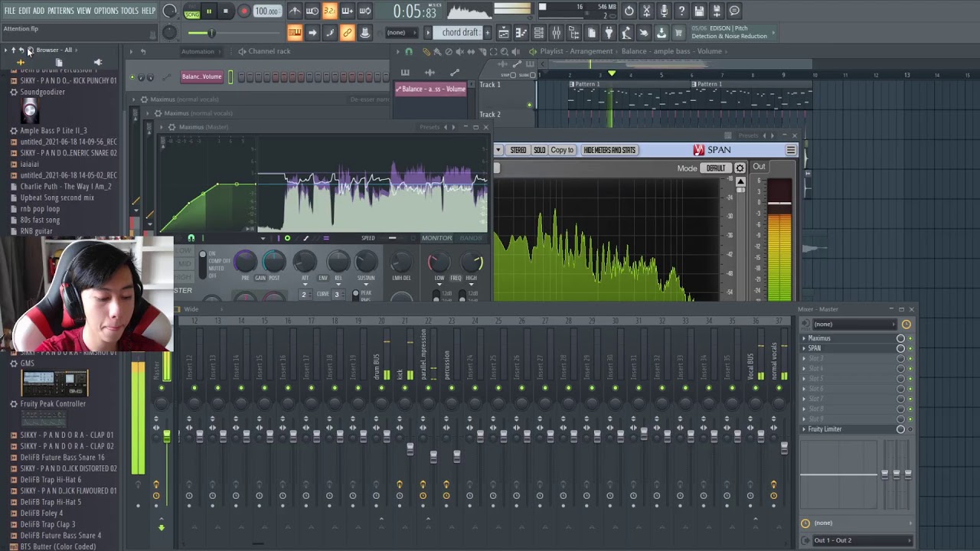Open the VIEW menu
Image resolution: width=980 pixels, height=551 pixels.
[83, 11]
